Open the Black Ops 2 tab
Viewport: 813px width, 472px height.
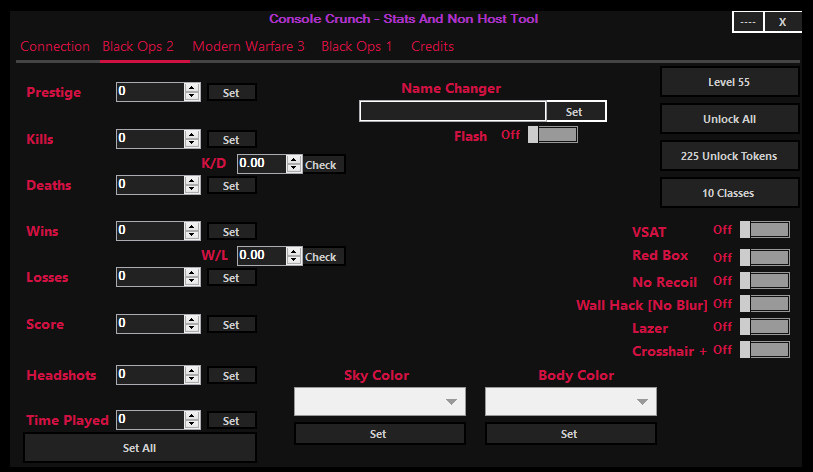click(x=138, y=47)
